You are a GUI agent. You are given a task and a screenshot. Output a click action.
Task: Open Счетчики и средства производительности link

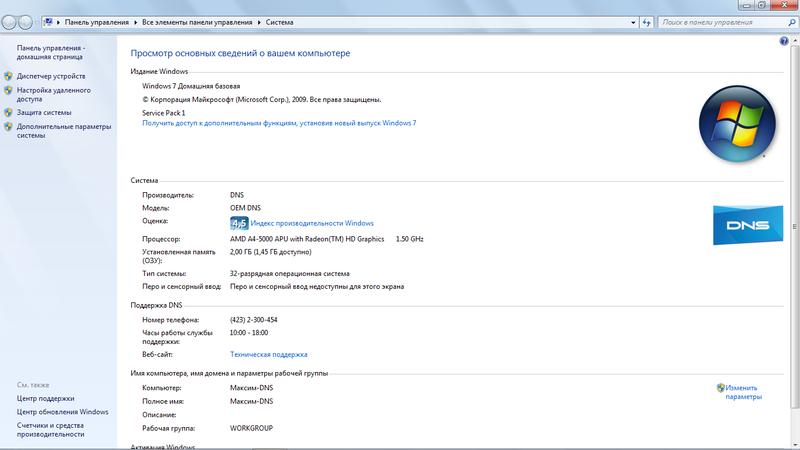(x=50, y=430)
